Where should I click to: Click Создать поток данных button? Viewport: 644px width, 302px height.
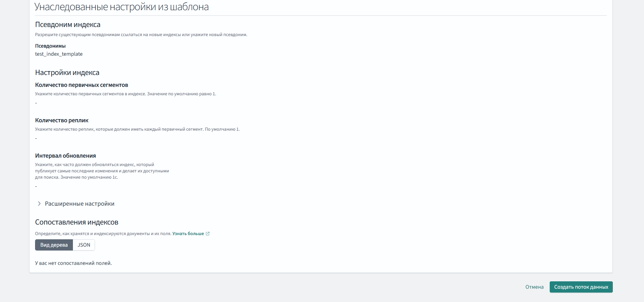tap(581, 287)
